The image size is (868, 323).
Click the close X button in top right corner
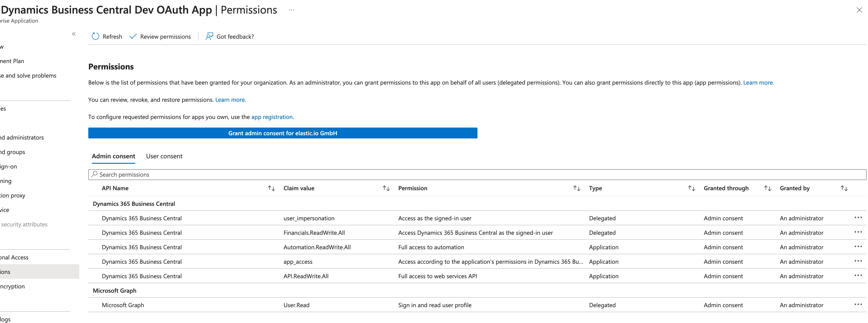pos(858,10)
